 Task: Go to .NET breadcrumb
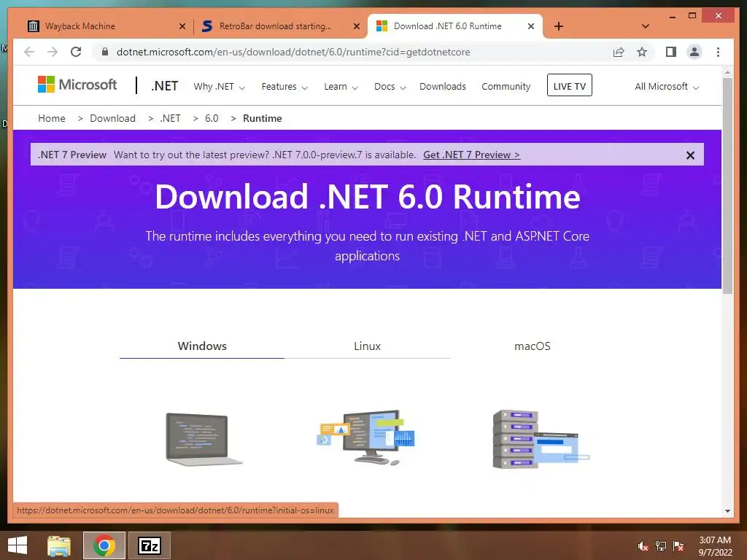[x=170, y=118]
